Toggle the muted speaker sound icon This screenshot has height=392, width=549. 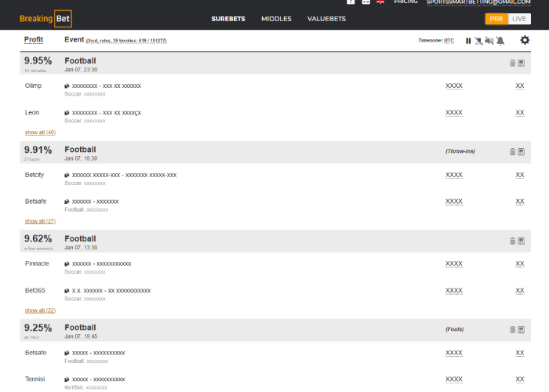coord(489,41)
